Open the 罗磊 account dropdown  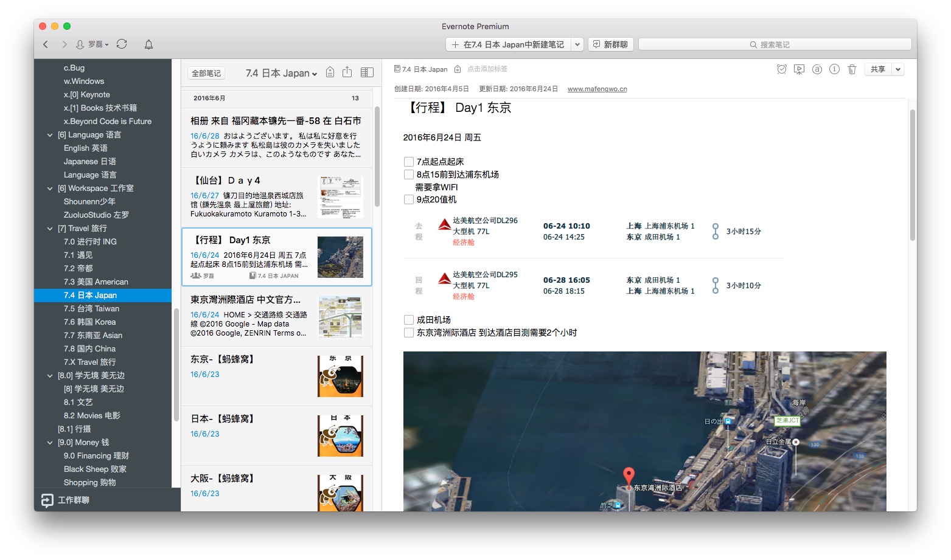(x=92, y=44)
